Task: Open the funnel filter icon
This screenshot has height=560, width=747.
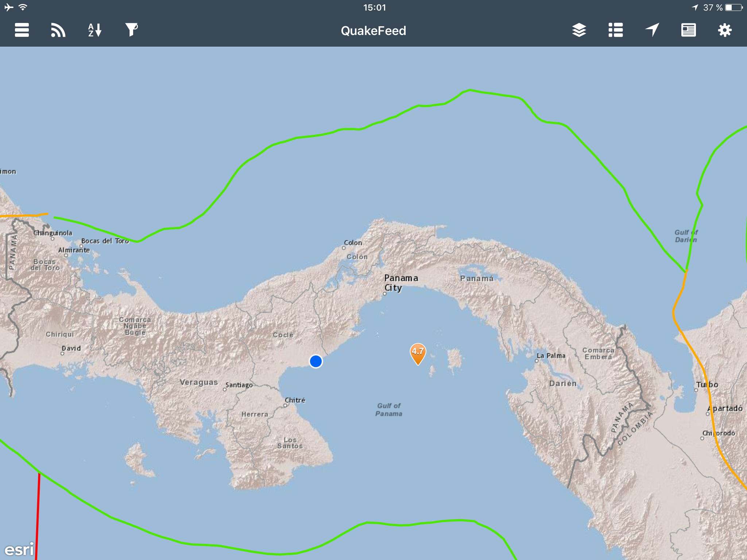Action: [131, 30]
